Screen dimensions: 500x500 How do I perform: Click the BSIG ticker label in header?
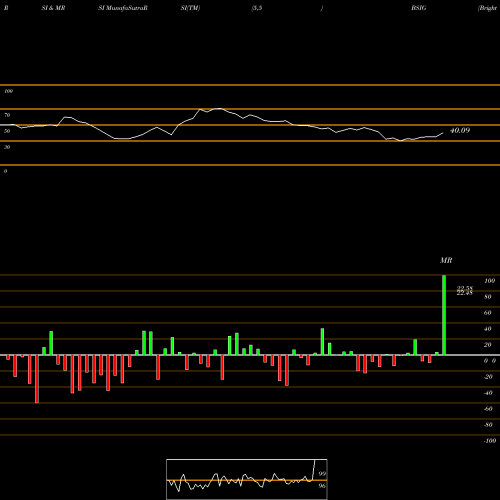tap(419, 8)
